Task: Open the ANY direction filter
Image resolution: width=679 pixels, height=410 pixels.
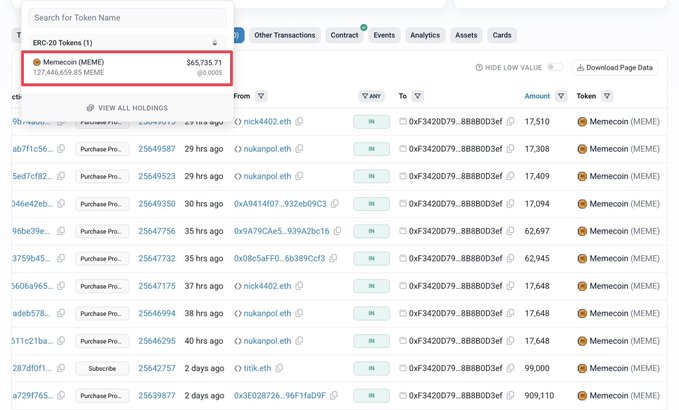Action: pos(371,96)
